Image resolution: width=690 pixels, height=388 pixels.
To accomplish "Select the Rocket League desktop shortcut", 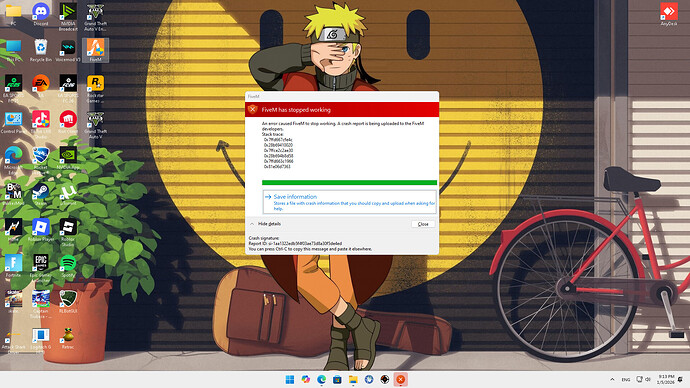I will [41, 160].
